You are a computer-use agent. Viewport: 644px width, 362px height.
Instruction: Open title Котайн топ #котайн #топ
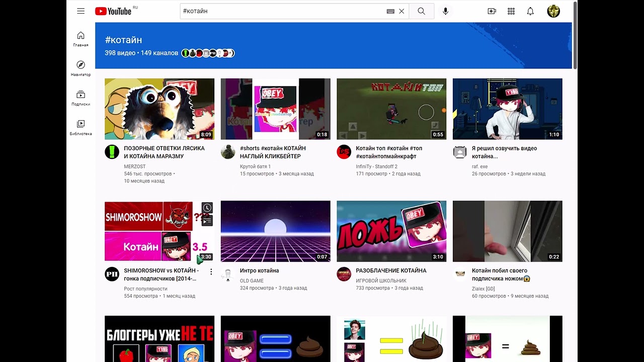tap(389, 152)
